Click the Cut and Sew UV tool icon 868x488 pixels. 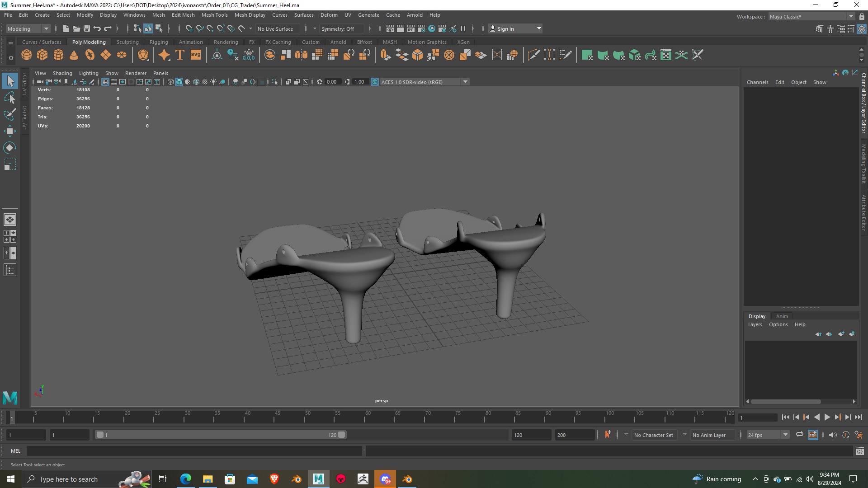698,55
